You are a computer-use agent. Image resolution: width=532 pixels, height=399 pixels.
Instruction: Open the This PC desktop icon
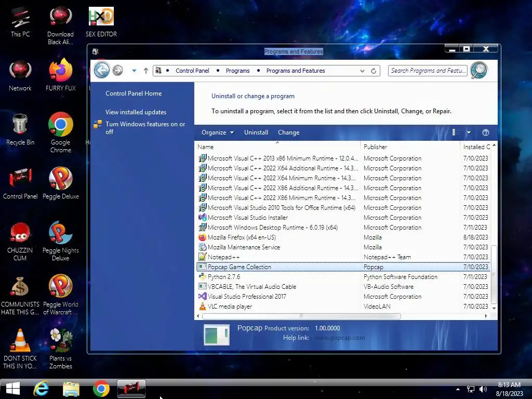[x=20, y=22]
